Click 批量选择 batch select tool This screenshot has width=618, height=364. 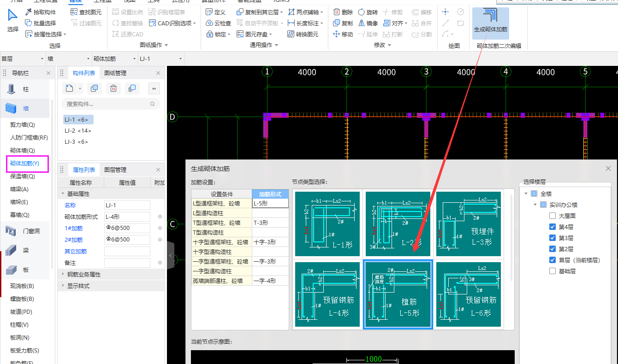(x=40, y=23)
